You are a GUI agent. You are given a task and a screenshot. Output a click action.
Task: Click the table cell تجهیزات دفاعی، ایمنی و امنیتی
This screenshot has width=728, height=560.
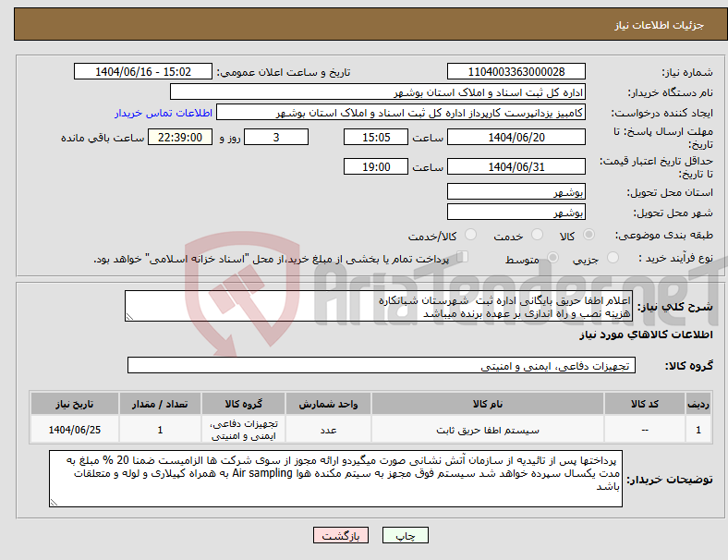click(x=244, y=430)
